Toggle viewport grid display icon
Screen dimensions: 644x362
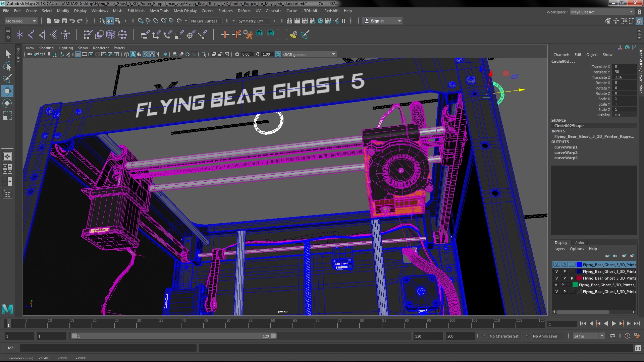pos(78,54)
